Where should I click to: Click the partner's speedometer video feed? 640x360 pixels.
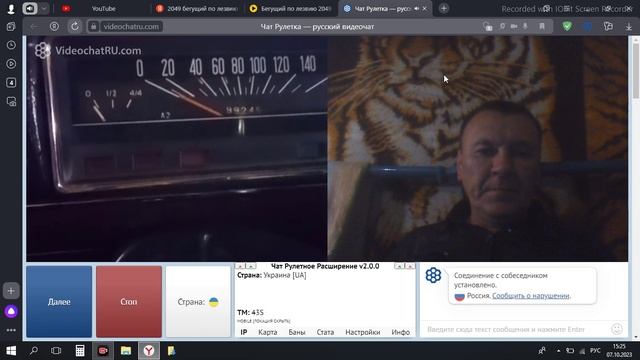pyautogui.click(x=176, y=149)
